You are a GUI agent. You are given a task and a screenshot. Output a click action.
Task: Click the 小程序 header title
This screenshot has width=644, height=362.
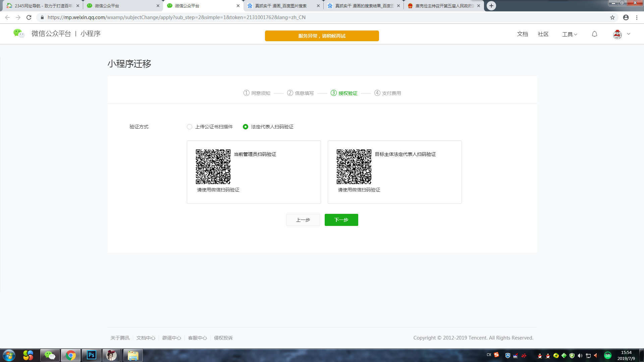click(91, 34)
